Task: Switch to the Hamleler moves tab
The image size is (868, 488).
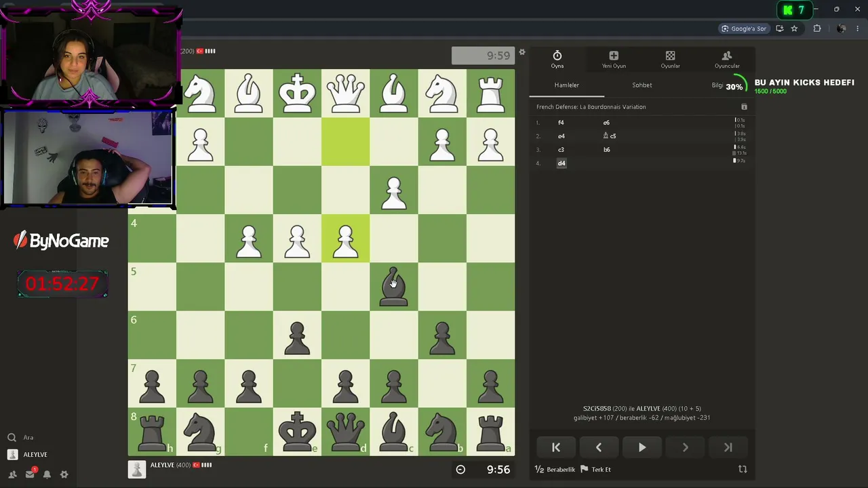Action: (x=567, y=85)
